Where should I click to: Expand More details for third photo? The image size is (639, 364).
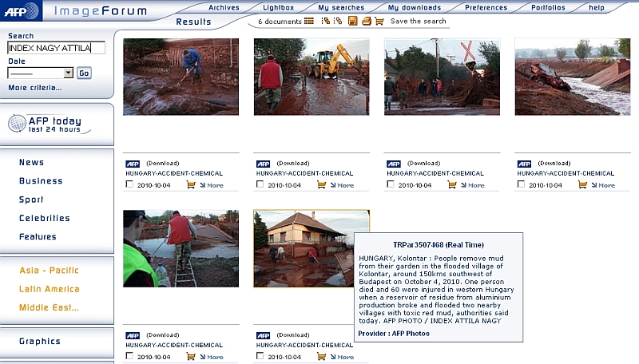473,185
